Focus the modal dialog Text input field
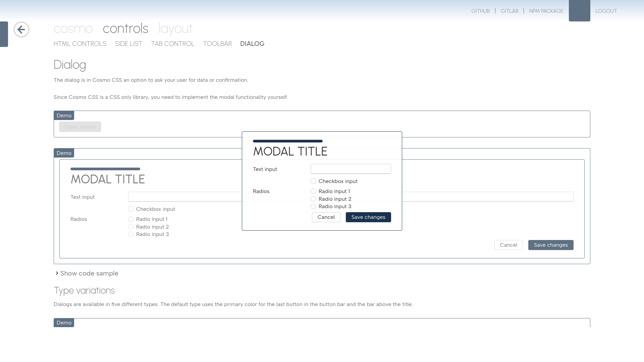Image resolution: width=644 pixels, height=362 pixels. [x=351, y=169]
